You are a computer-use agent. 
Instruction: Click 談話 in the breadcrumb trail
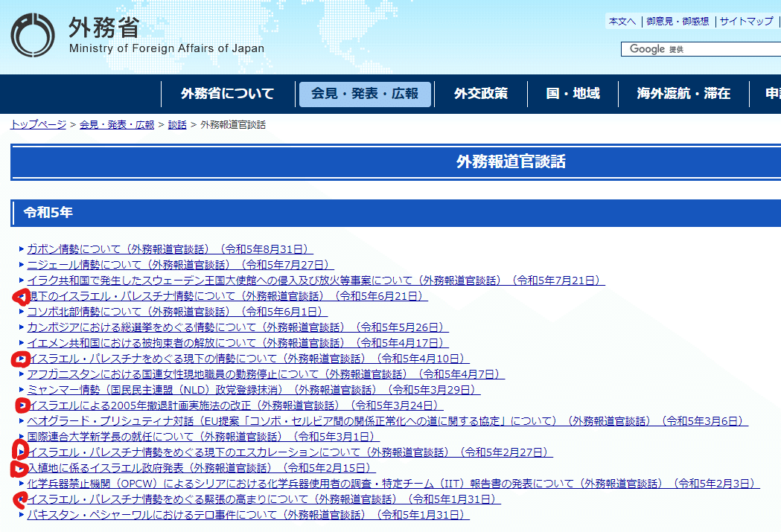(177, 124)
